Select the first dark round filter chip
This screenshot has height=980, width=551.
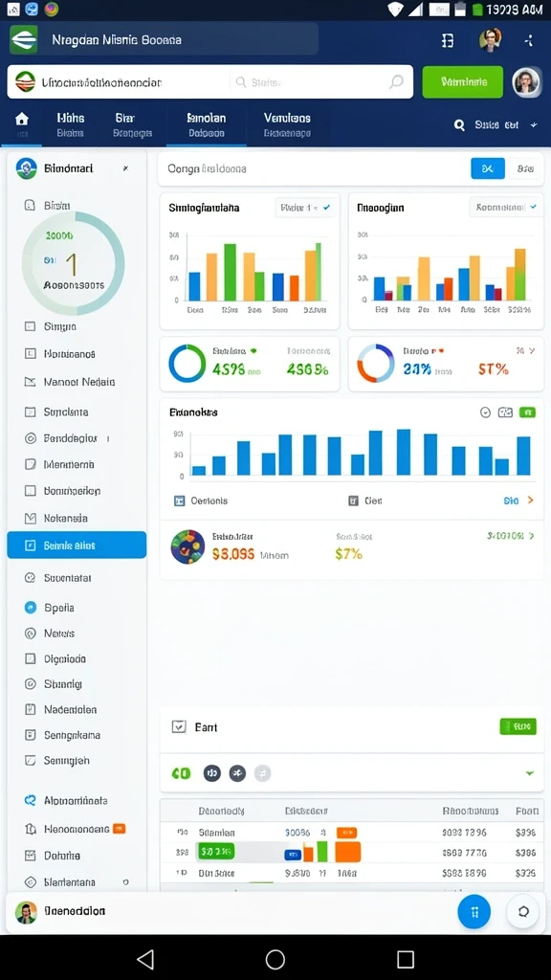(211, 773)
